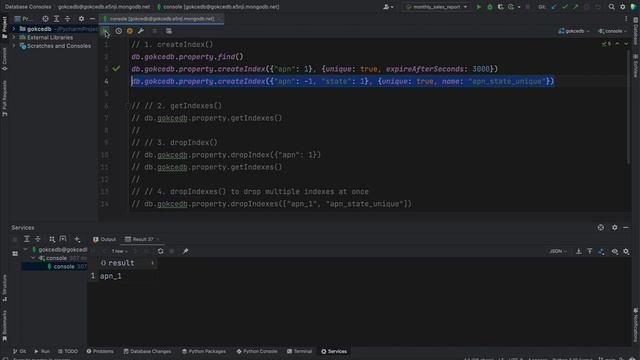Click the Services tool window button
Image resolution: width=640 pixels, height=360 pixels.
click(334, 351)
